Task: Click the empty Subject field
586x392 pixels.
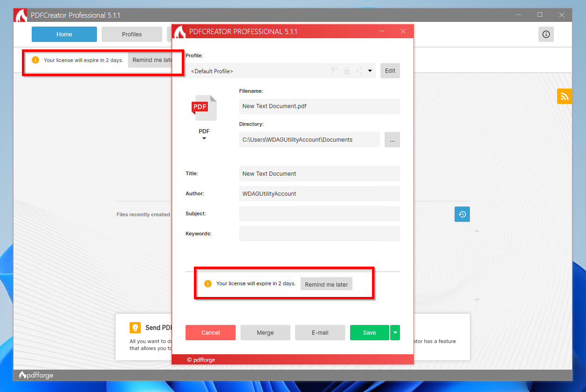Action: [319, 213]
